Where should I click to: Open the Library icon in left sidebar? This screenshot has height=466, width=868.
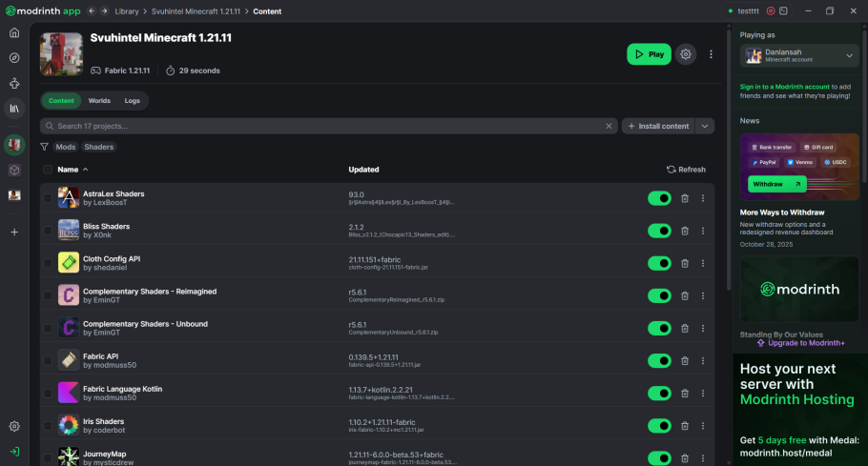(14, 109)
